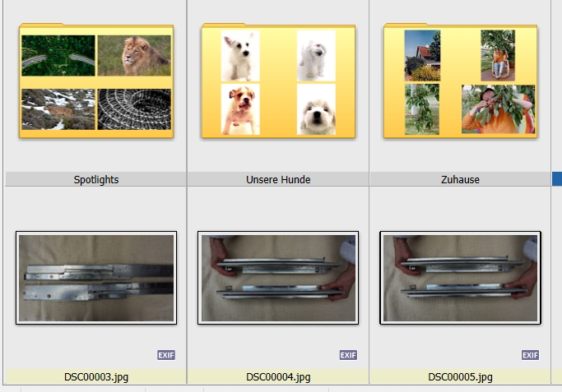Click the DSC00005.jpg filename label
Viewport: 562px width, 392px height.
point(460,377)
